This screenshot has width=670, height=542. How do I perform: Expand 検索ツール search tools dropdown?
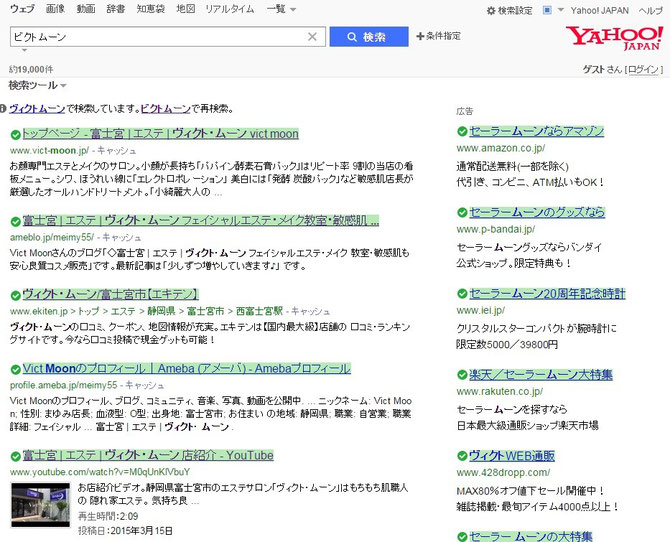pyautogui.click(x=38, y=85)
